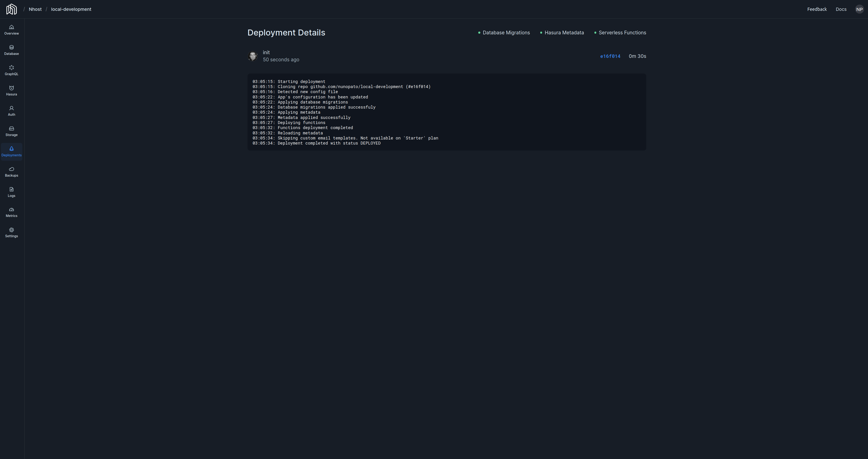The width and height of the screenshot is (868, 459).
Task: Open project Settings from the sidebar
Action: pos(12,233)
